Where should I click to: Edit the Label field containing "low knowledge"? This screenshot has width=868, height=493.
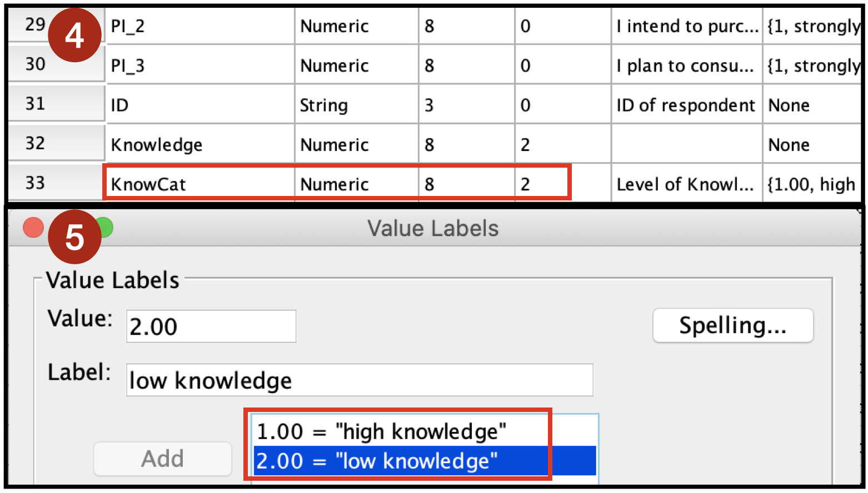(x=359, y=380)
